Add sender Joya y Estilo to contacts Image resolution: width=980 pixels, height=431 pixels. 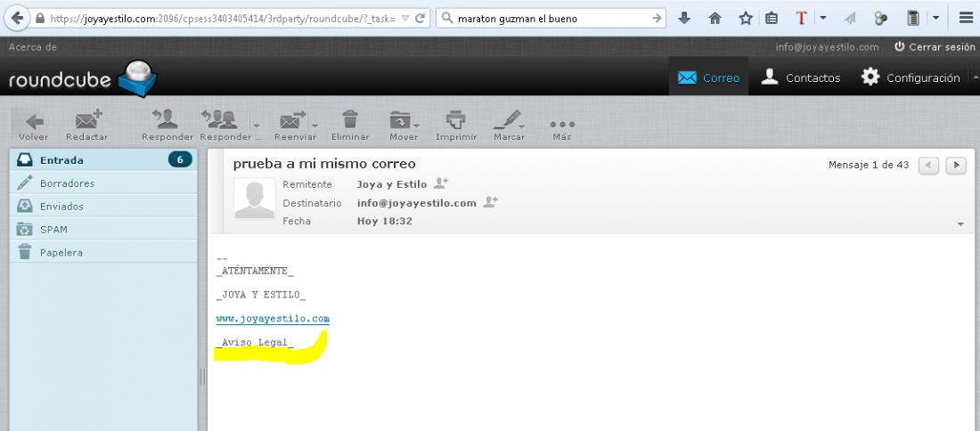pos(441,183)
